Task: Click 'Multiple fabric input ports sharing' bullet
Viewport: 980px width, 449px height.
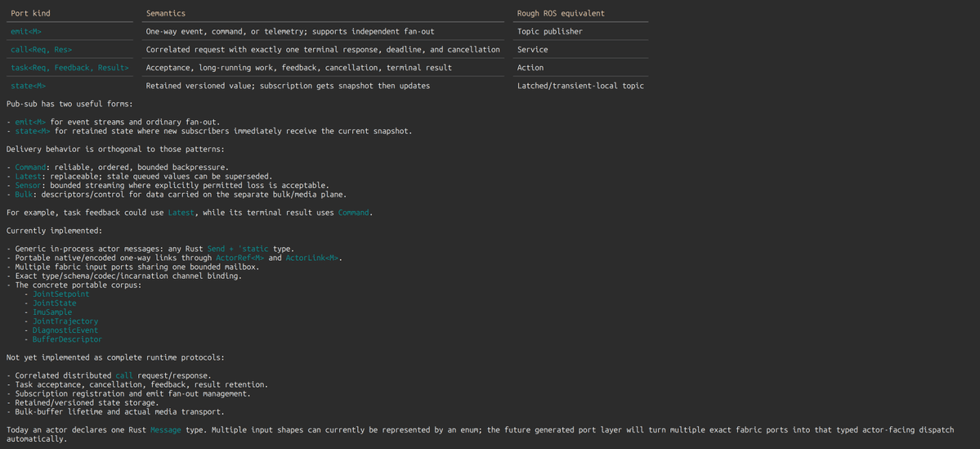Action: pyautogui.click(x=132, y=267)
